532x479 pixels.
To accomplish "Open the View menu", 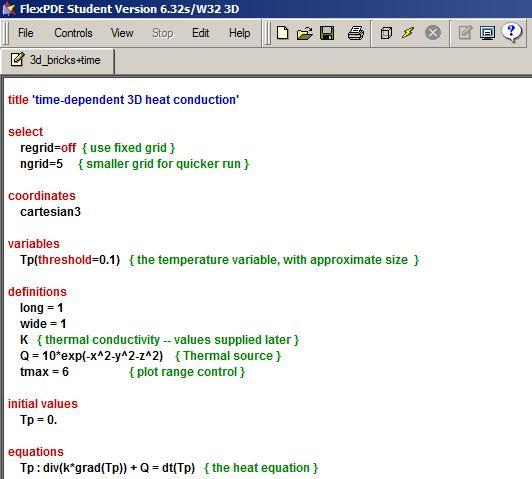I will pyautogui.click(x=122, y=33).
